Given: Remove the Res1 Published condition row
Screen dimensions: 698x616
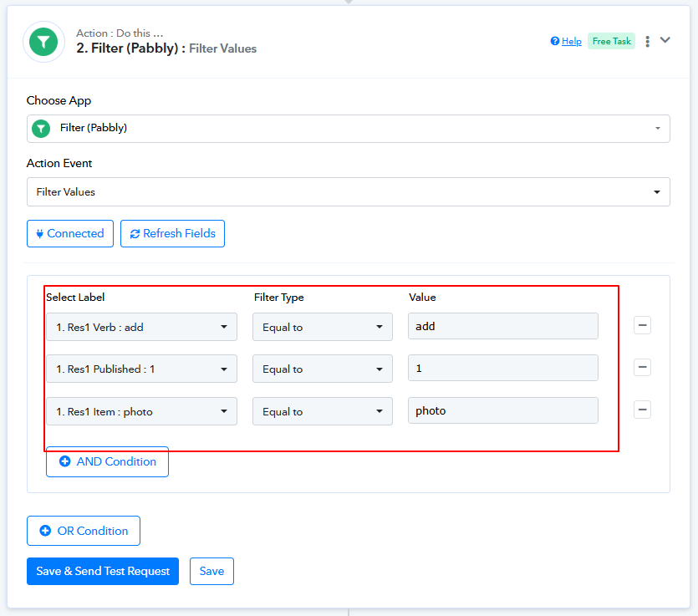Looking at the screenshot, I should 642,367.
